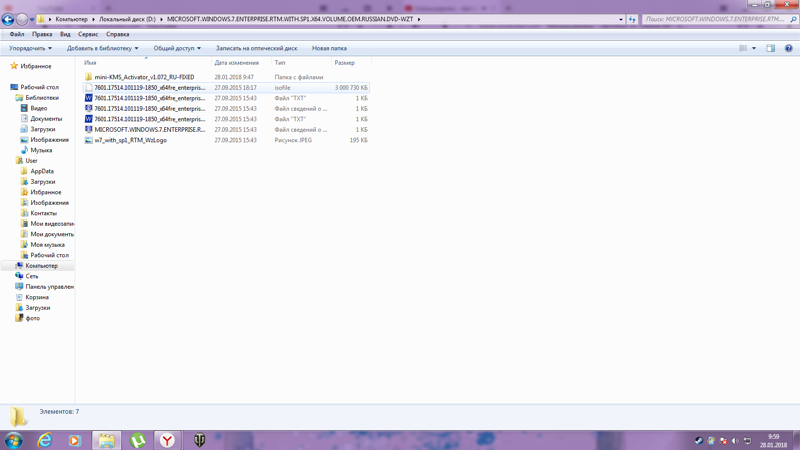Open Корзина in the navigation tree

37,297
